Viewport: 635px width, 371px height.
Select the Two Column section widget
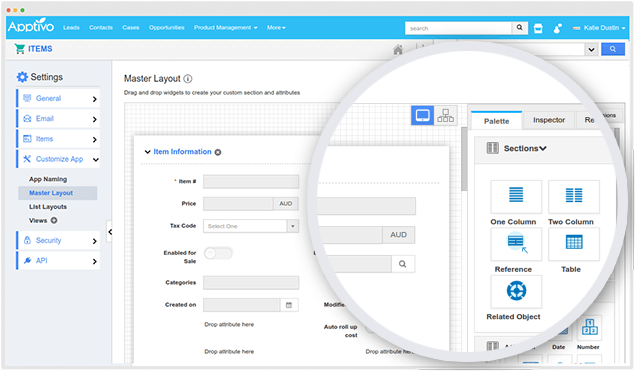click(x=574, y=196)
